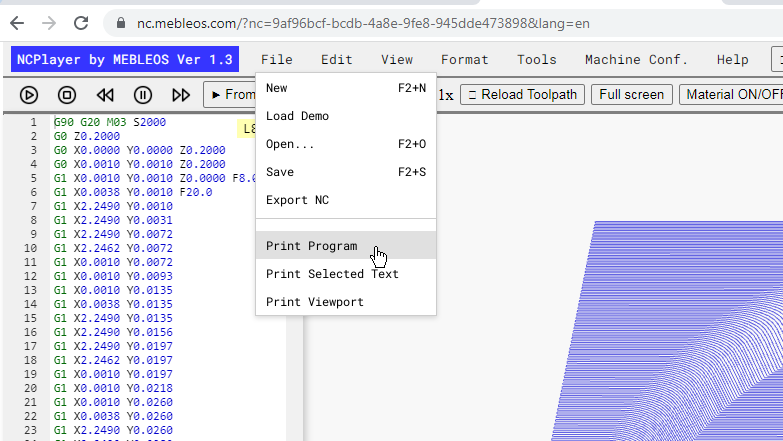
Task: Choose New from the File menu
Action: 346,88
